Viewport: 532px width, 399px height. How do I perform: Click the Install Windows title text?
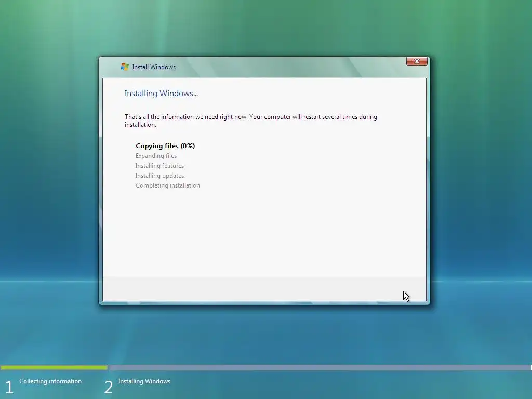click(x=154, y=67)
